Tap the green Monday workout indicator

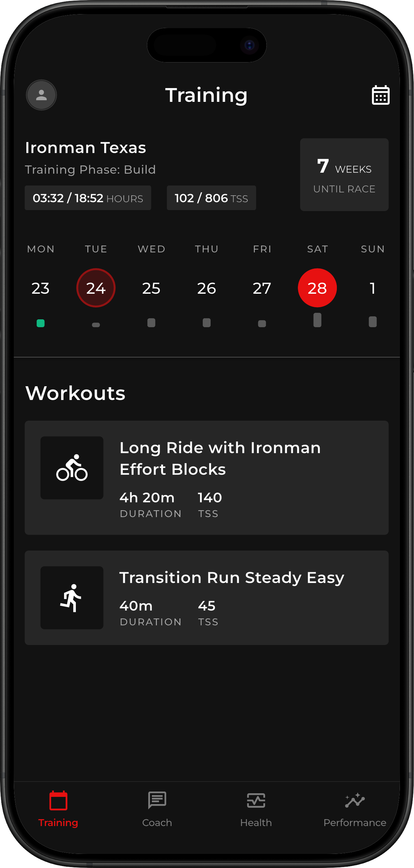click(40, 323)
